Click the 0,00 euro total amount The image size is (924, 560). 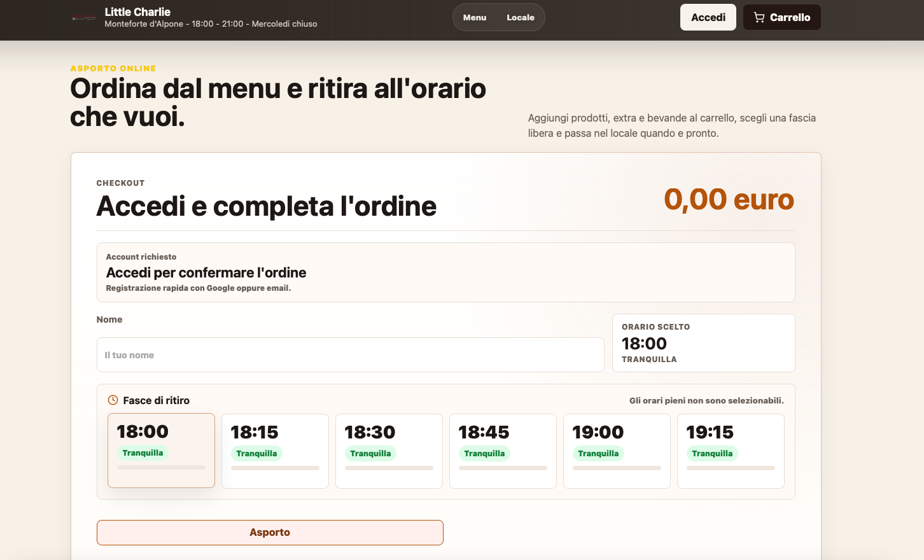pos(729,199)
